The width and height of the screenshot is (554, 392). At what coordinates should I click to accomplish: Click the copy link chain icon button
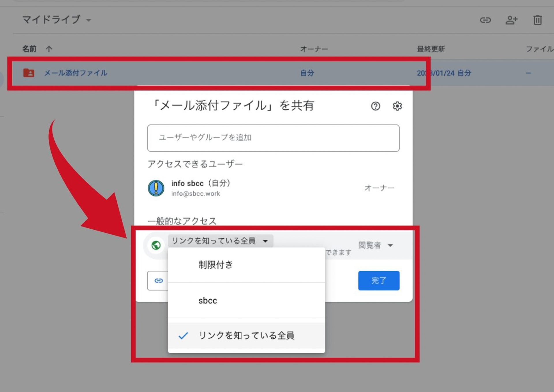[158, 281]
